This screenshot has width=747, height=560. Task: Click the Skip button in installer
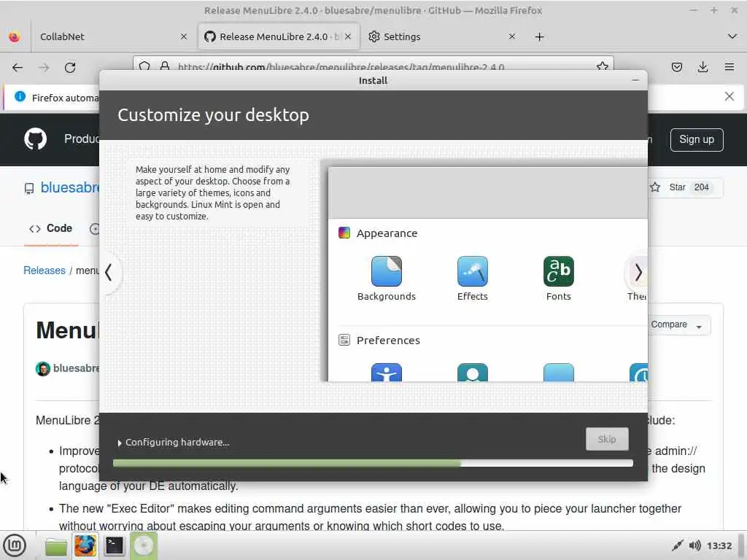607,439
